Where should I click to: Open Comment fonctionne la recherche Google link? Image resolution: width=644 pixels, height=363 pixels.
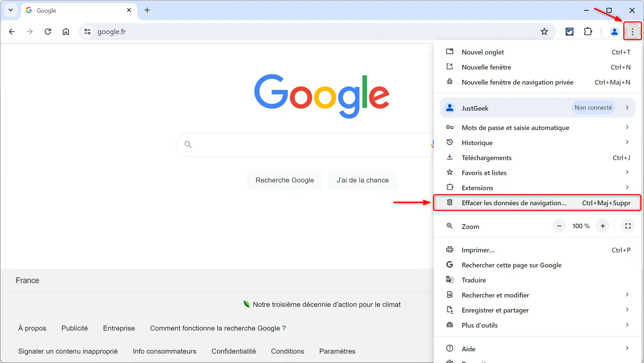(218, 328)
